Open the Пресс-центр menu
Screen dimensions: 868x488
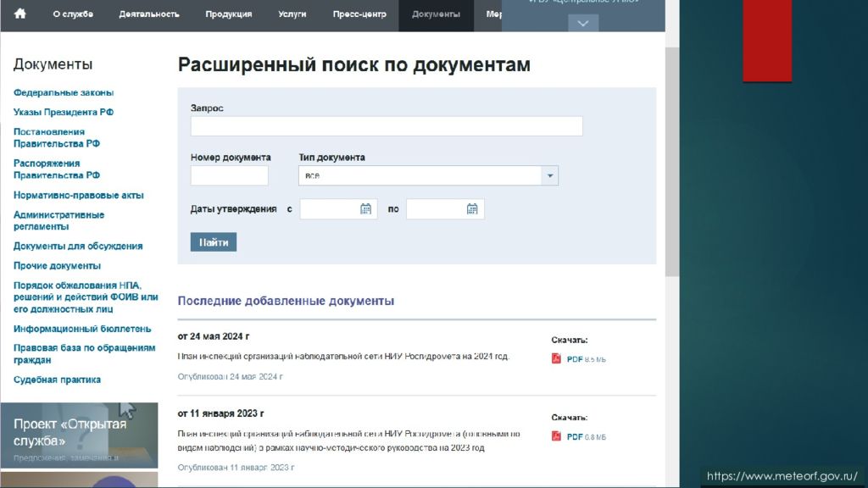tap(359, 14)
